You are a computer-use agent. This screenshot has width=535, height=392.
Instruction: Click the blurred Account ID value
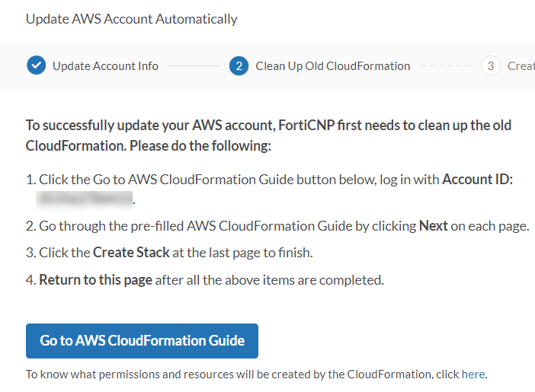(x=84, y=199)
